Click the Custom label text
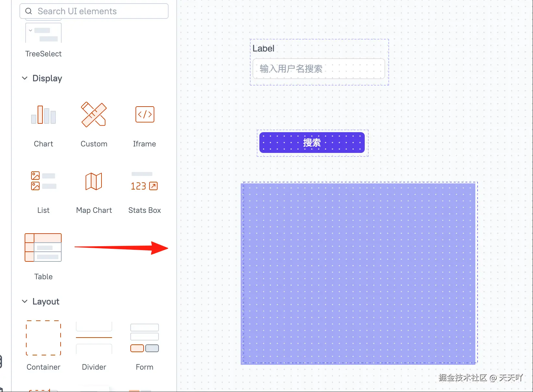The image size is (533, 392). click(x=94, y=144)
